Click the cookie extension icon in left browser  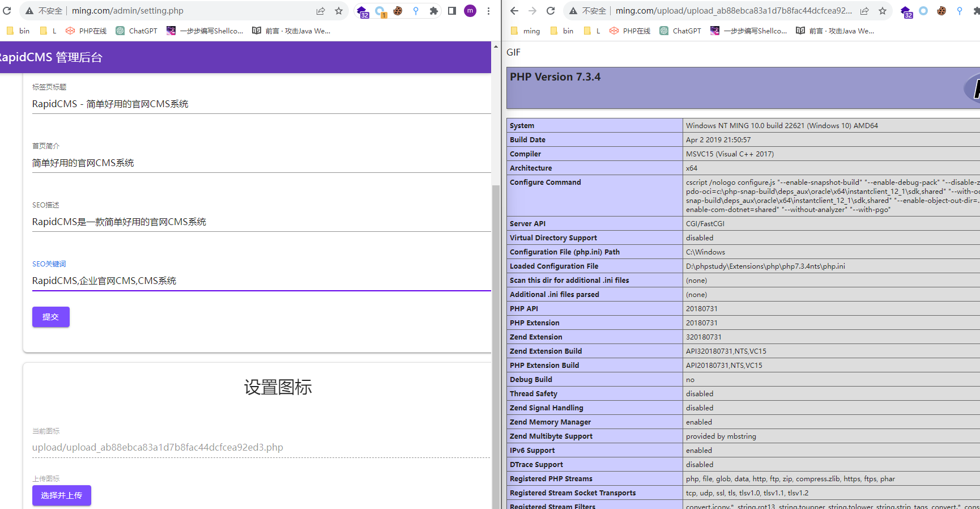[x=398, y=11]
